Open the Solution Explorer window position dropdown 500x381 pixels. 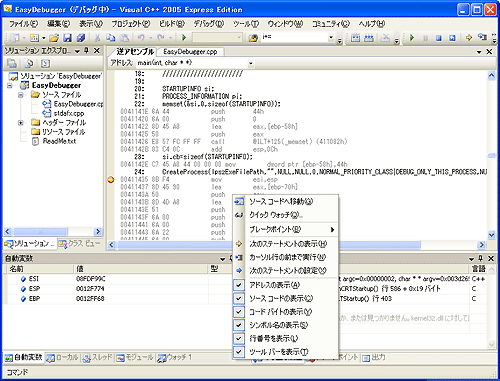click(77, 51)
